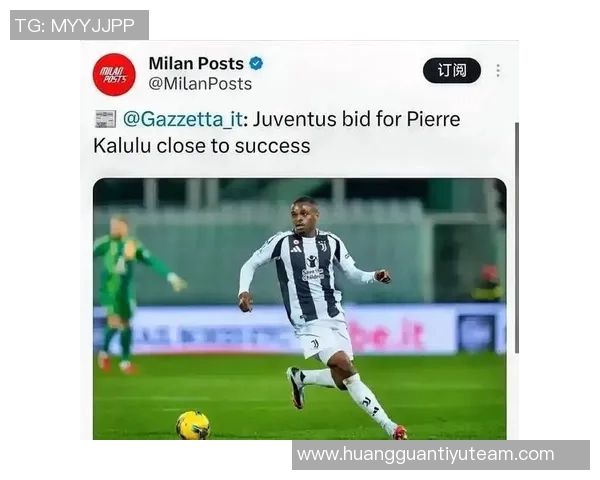The width and height of the screenshot is (600, 480).
Task: Open the three-dot more options menu
Action: point(498,70)
